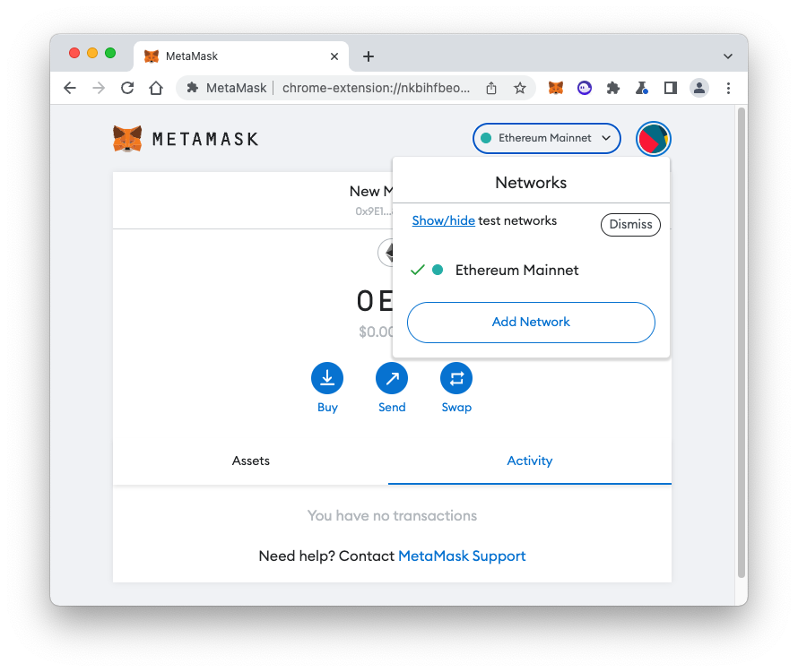Click the page vertical scrollbar
This screenshot has height=672, width=798.
point(742,342)
